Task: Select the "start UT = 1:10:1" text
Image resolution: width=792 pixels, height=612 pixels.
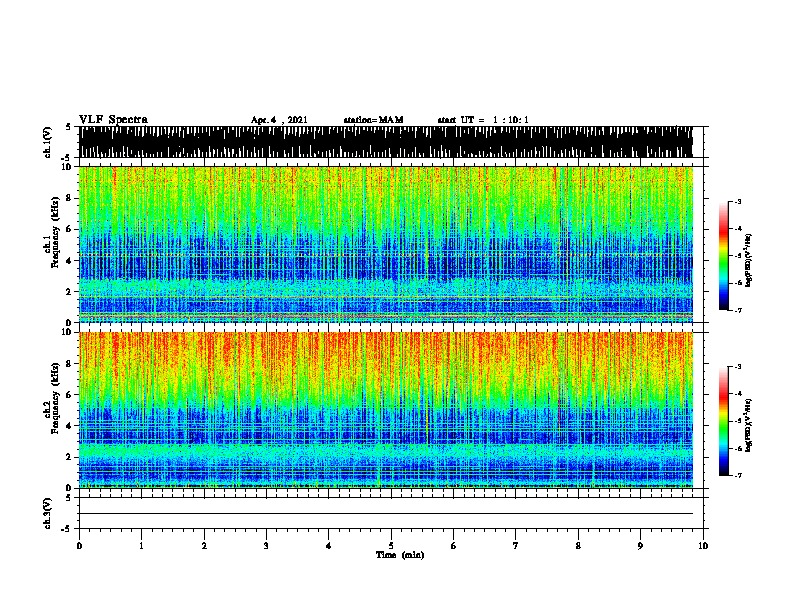Action: click(x=483, y=120)
